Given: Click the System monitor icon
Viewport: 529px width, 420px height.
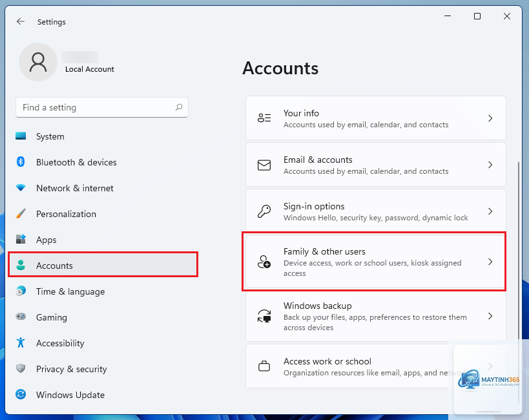Looking at the screenshot, I should tap(21, 136).
